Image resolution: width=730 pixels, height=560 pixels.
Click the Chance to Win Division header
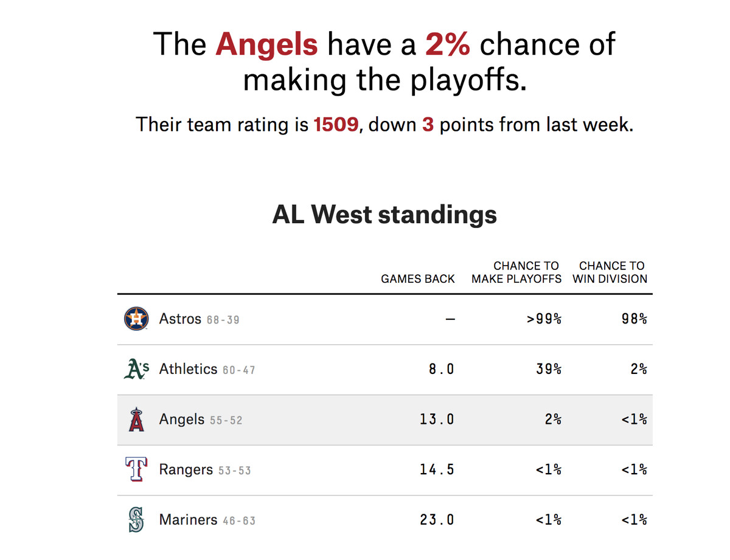click(x=610, y=272)
